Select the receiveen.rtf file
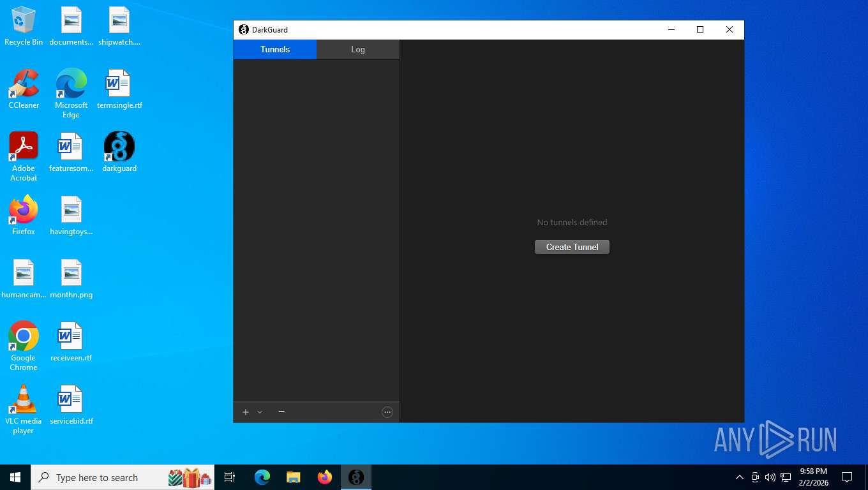868x490 pixels. click(x=71, y=342)
